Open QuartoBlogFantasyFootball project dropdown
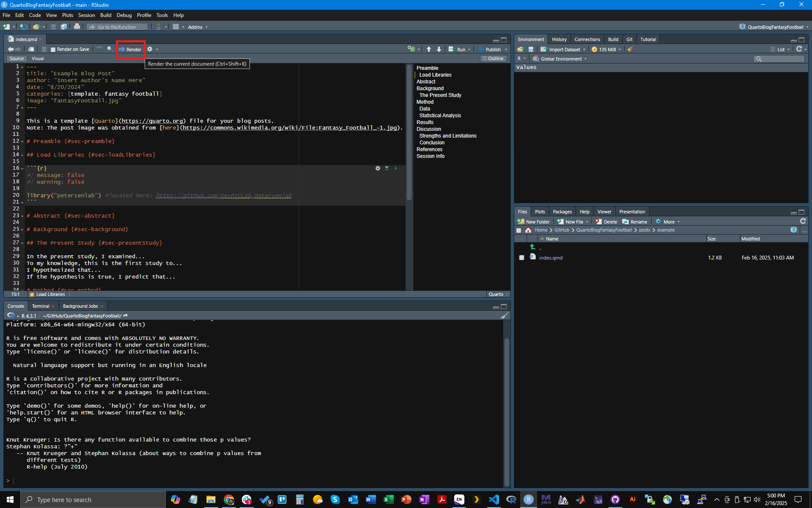Image resolution: width=812 pixels, height=508 pixels. point(774,27)
